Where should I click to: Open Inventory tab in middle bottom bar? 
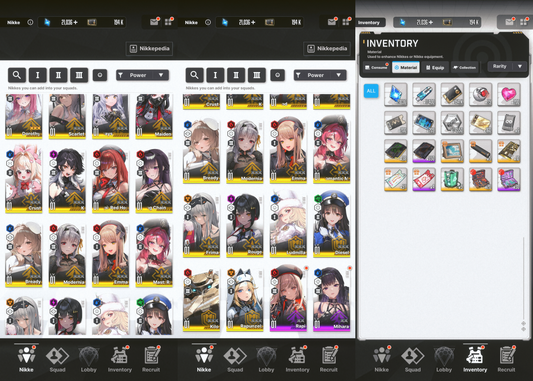[x=297, y=359]
